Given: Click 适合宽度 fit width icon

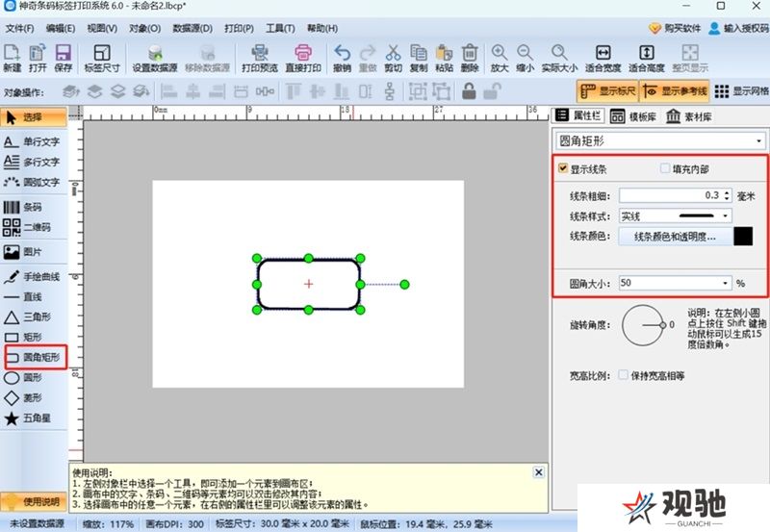Looking at the screenshot, I should pos(603,58).
